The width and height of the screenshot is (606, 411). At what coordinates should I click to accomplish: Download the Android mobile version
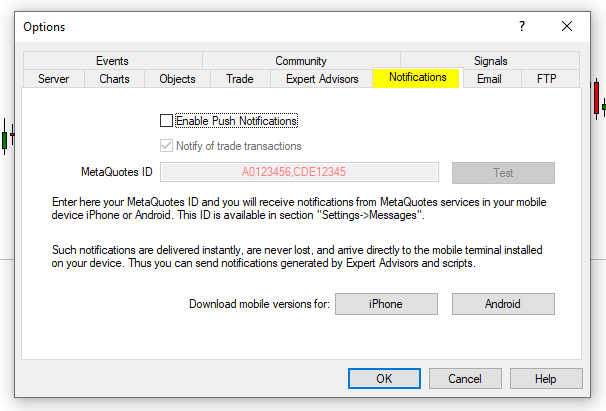(503, 304)
